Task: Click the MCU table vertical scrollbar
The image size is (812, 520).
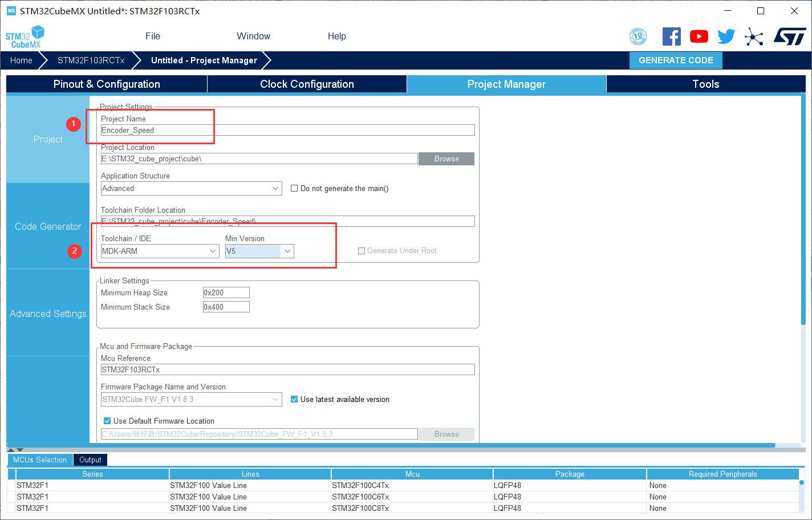Action: [x=802, y=483]
